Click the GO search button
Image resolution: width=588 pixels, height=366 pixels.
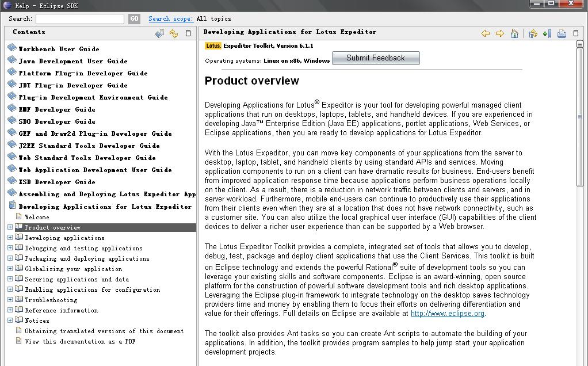tap(134, 19)
